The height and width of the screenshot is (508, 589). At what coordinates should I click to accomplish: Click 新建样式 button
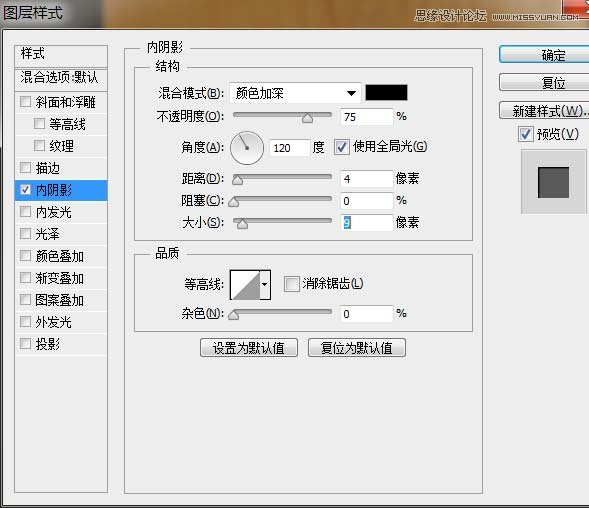pos(545,110)
